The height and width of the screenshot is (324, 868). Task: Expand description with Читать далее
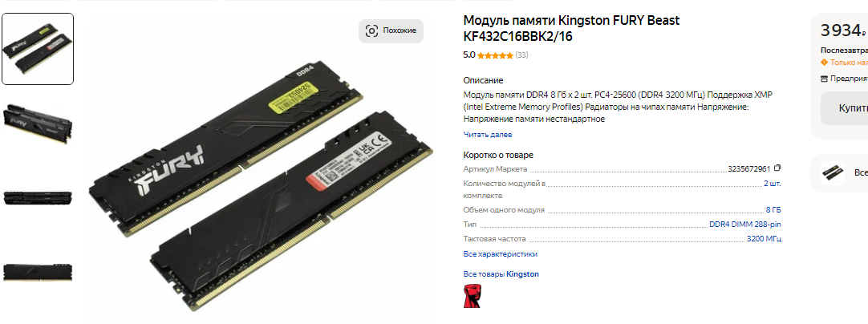point(488,135)
